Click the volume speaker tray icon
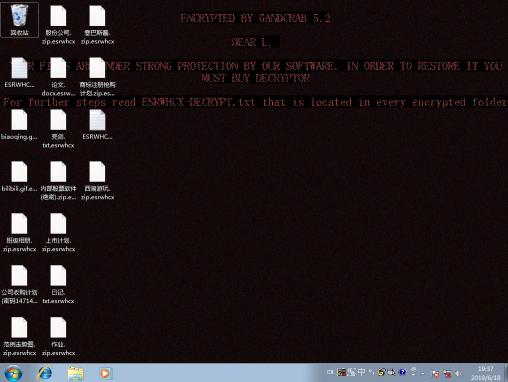508x382 pixels. [460, 373]
